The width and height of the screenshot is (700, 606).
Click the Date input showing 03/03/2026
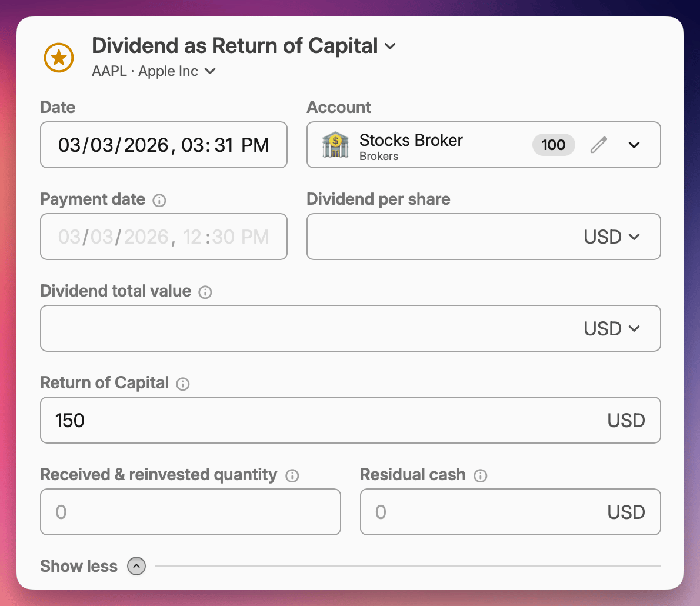click(x=164, y=145)
